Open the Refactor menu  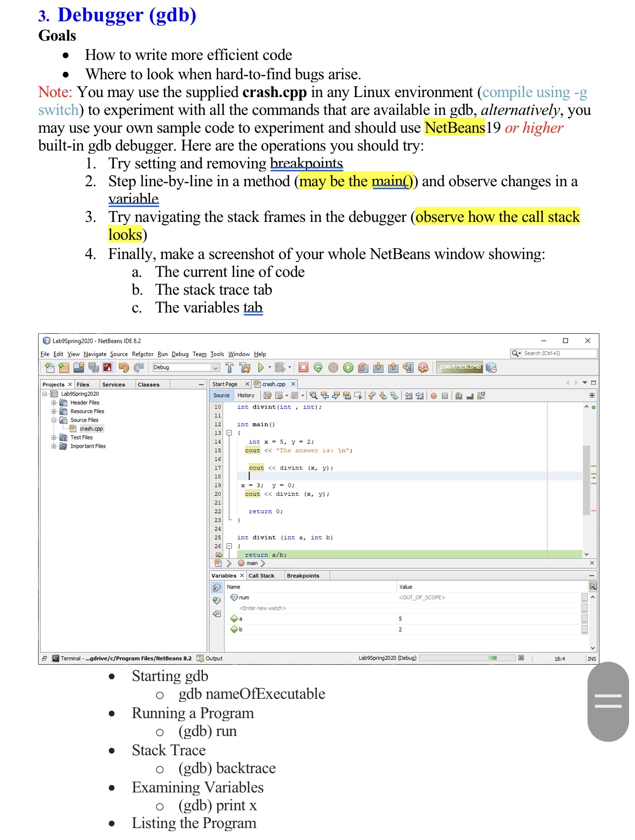point(143,354)
